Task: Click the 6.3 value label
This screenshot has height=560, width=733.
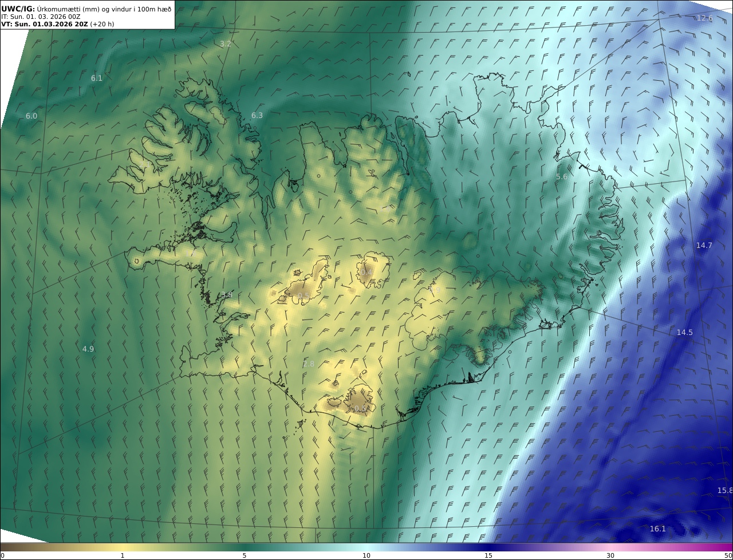Action: pyautogui.click(x=257, y=115)
